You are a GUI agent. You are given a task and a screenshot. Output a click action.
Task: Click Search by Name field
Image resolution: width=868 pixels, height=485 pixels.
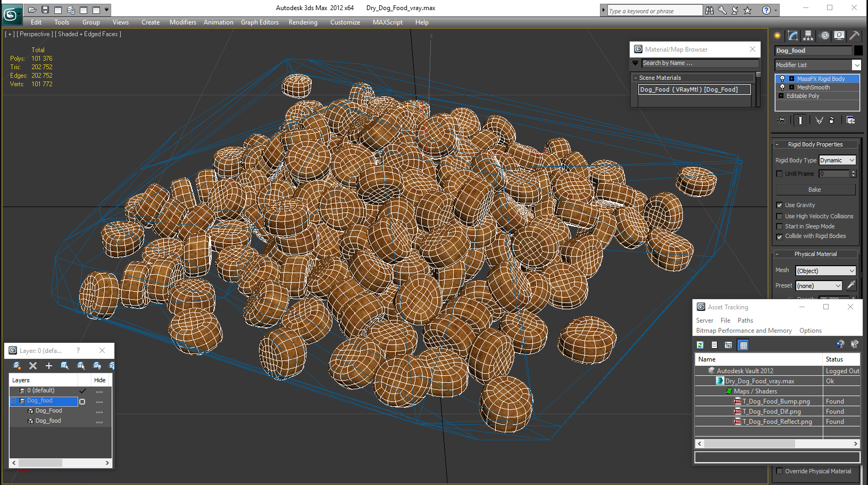pos(700,63)
